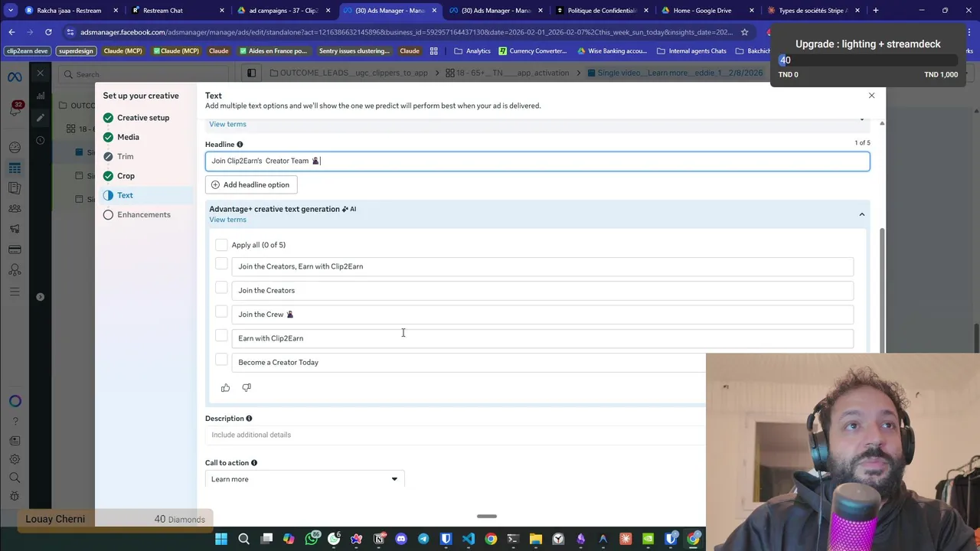Check the Apply all (0 of 5) checkbox

221,245
